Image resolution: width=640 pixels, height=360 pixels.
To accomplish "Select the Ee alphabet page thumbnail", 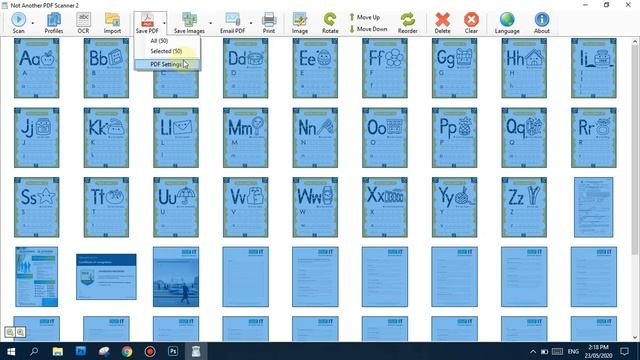I will [x=315, y=68].
